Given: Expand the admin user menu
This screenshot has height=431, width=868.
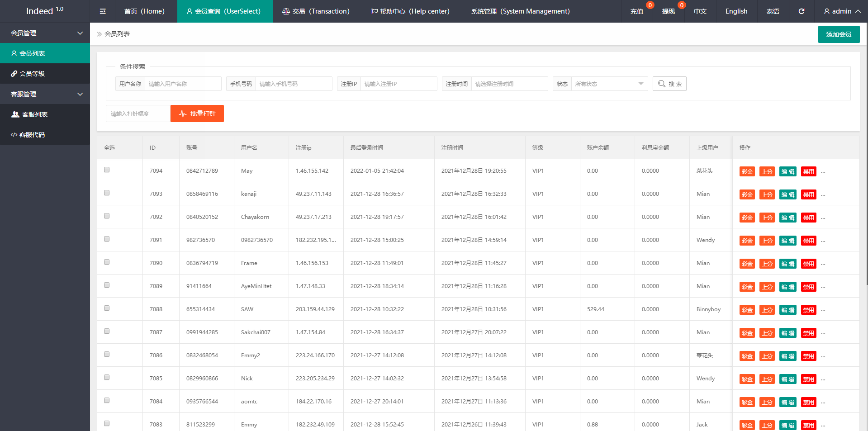Looking at the screenshot, I should click(x=841, y=11).
